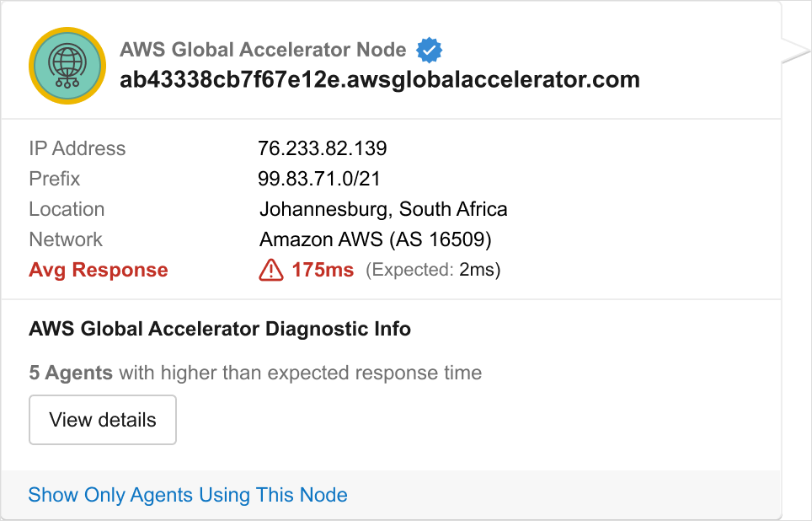
Task: Click the blue verified checkmark badge
Action: [430, 51]
